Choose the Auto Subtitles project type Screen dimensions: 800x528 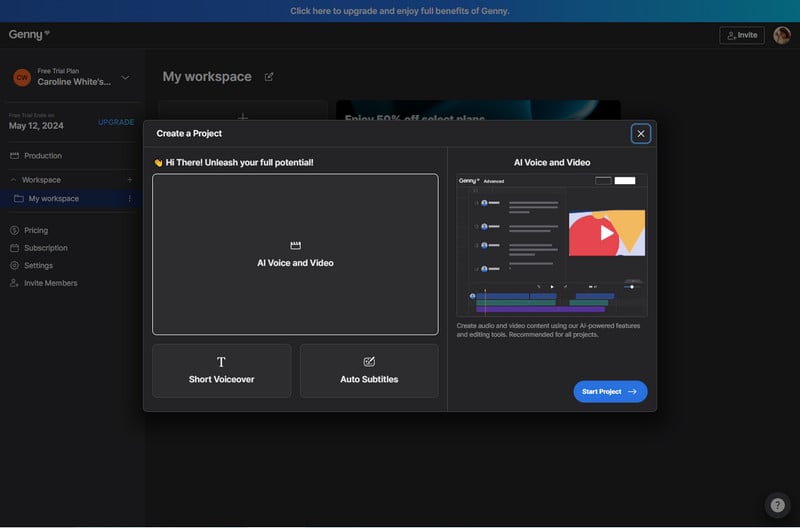(x=369, y=370)
